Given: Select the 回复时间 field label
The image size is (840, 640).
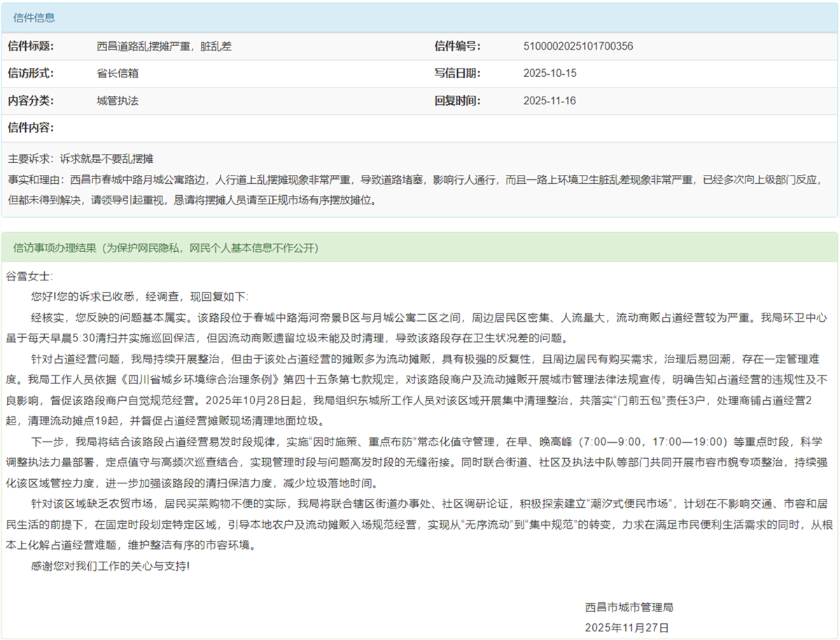Looking at the screenshot, I should (x=457, y=100).
